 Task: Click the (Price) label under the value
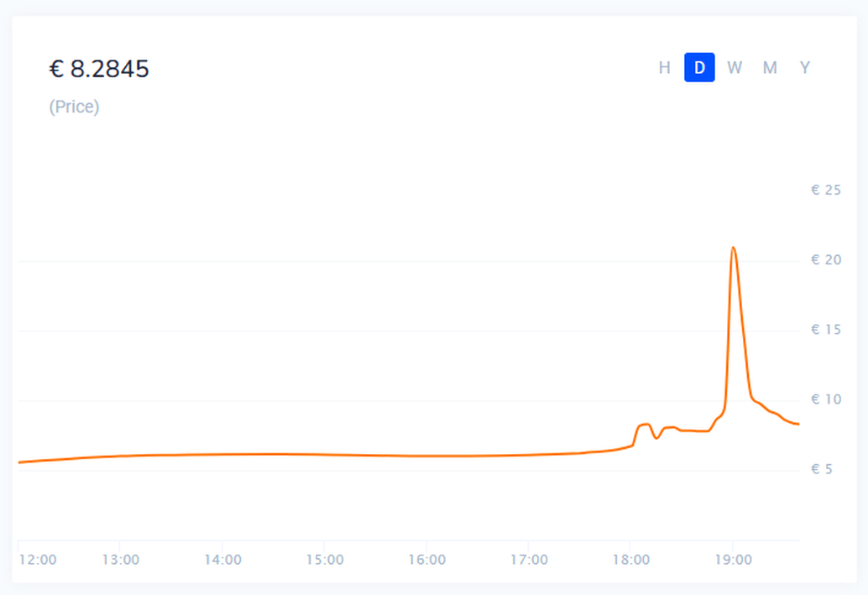coord(74,107)
